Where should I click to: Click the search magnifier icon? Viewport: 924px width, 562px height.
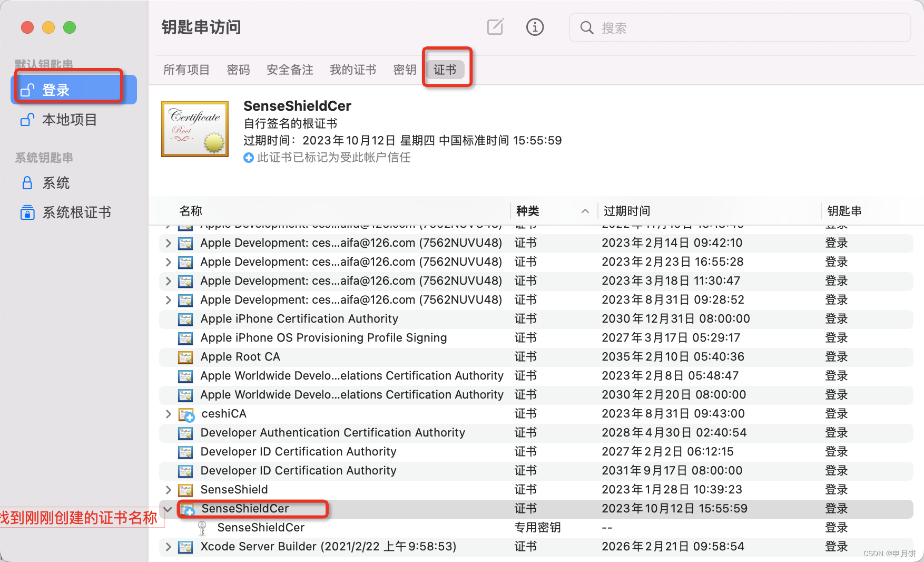(586, 27)
